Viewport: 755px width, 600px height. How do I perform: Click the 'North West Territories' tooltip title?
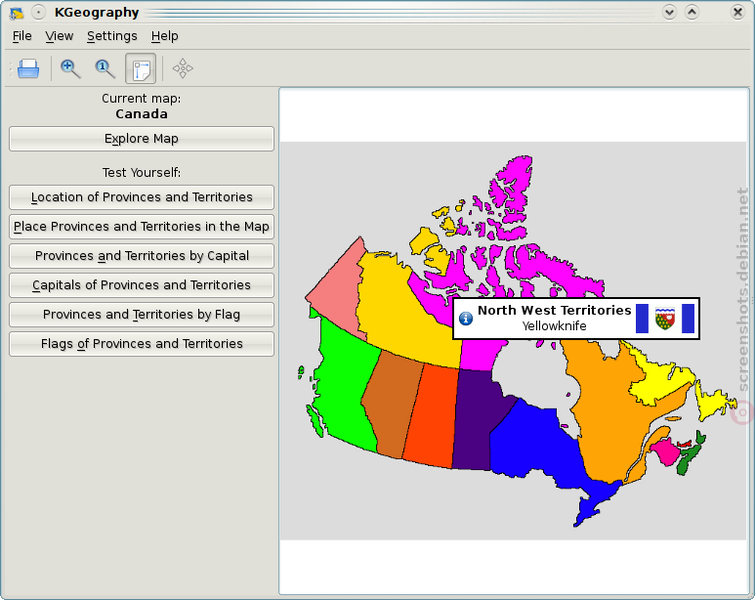pyautogui.click(x=554, y=310)
